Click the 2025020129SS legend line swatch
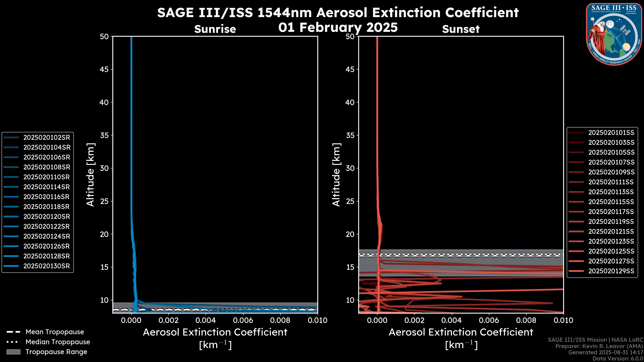This screenshot has width=644, height=362. coord(576,271)
